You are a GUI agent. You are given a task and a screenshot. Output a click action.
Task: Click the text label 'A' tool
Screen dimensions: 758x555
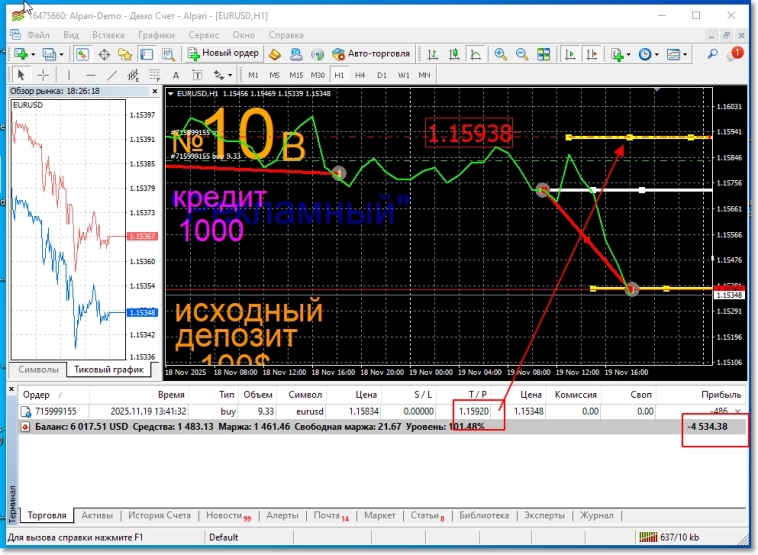pyautogui.click(x=176, y=75)
